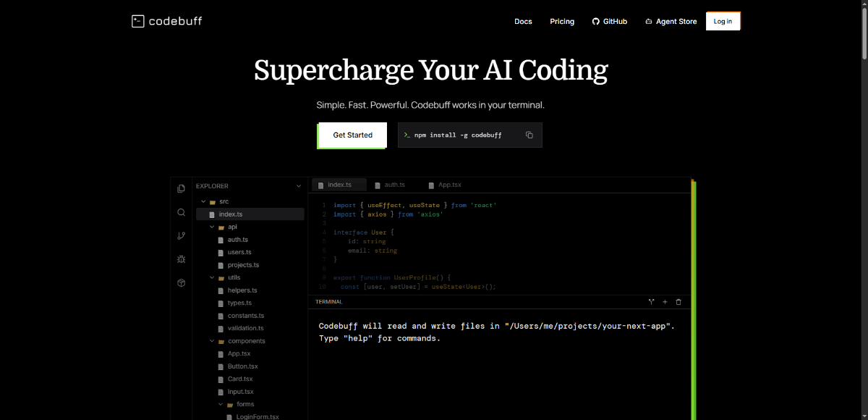Collapse the forms folder chevron
Viewport: 868px width, 420px height.
tap(221, 404)
